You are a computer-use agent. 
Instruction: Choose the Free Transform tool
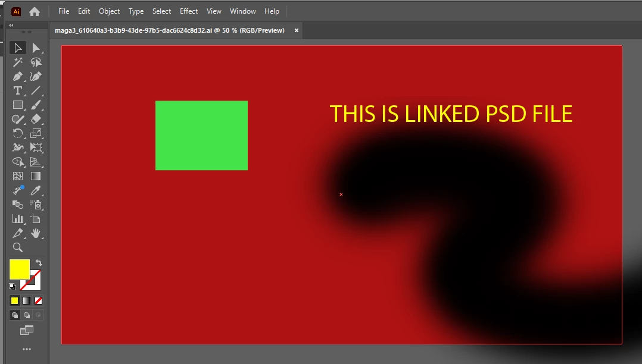(36, 148)
